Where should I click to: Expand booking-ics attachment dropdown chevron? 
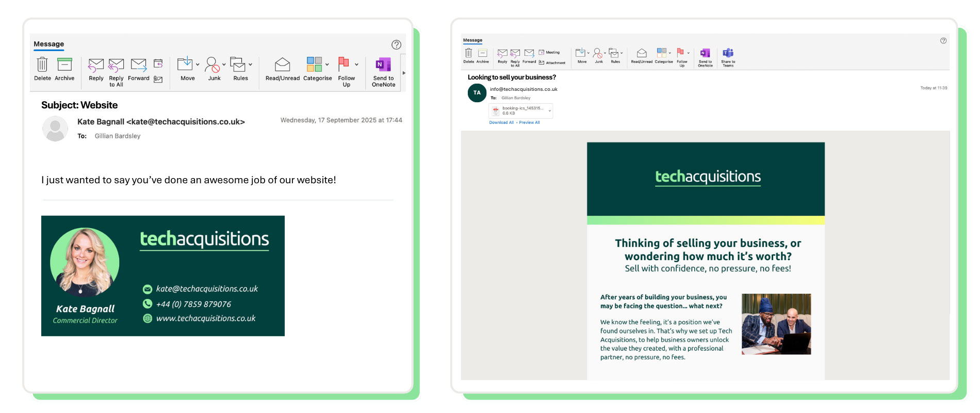[x=549, y=110]
